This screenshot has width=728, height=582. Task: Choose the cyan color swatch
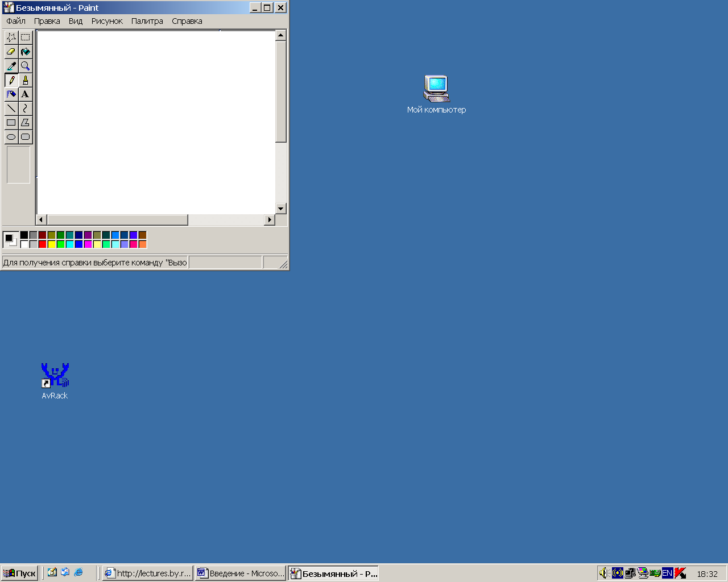70,244
